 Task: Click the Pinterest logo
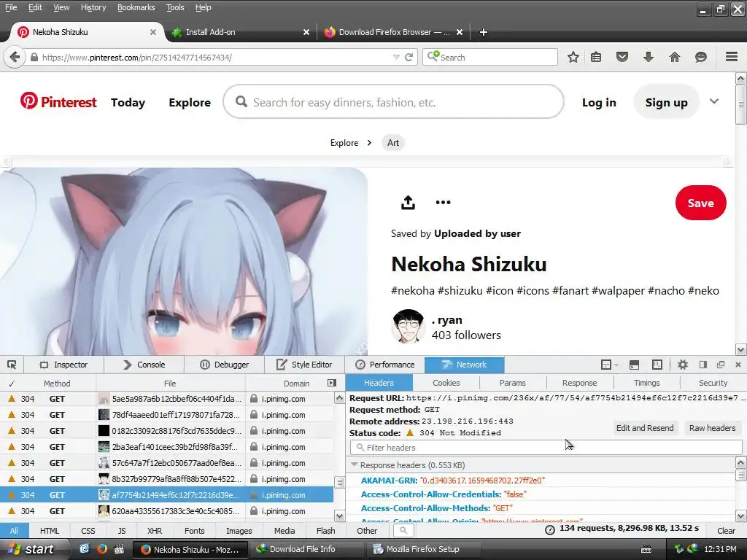click(x=58, y=101)
